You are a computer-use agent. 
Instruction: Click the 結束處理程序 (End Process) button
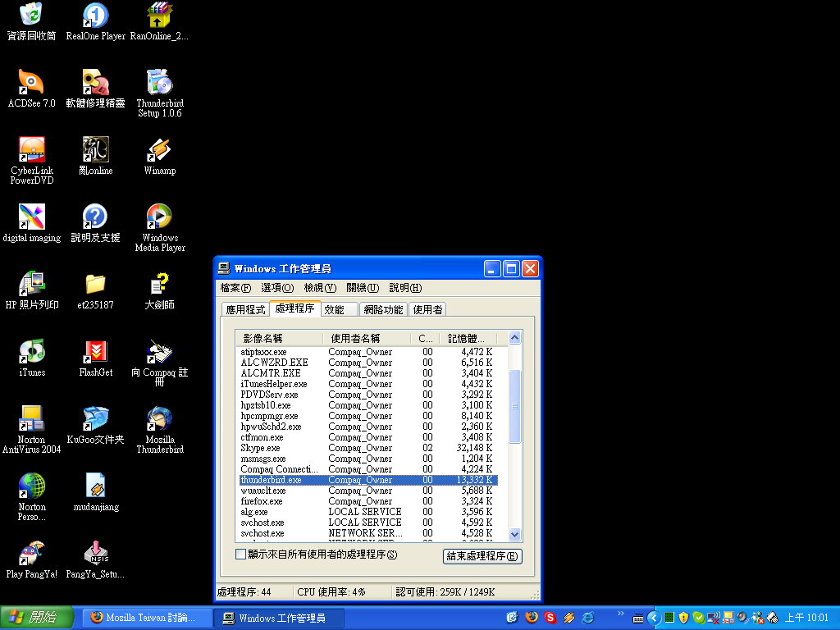(482, 556)
